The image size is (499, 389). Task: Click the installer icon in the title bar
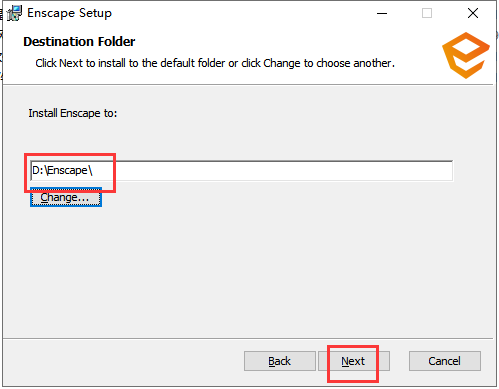(x=14, y=13)
